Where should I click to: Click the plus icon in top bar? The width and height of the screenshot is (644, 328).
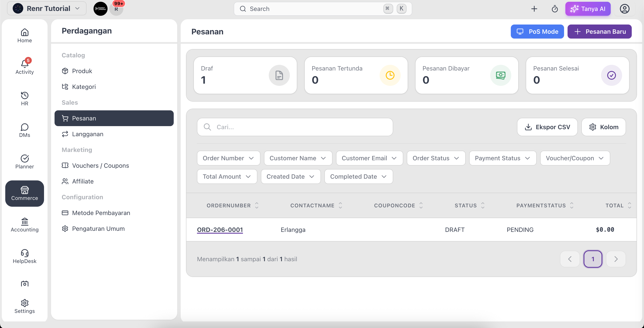(534, 9)
